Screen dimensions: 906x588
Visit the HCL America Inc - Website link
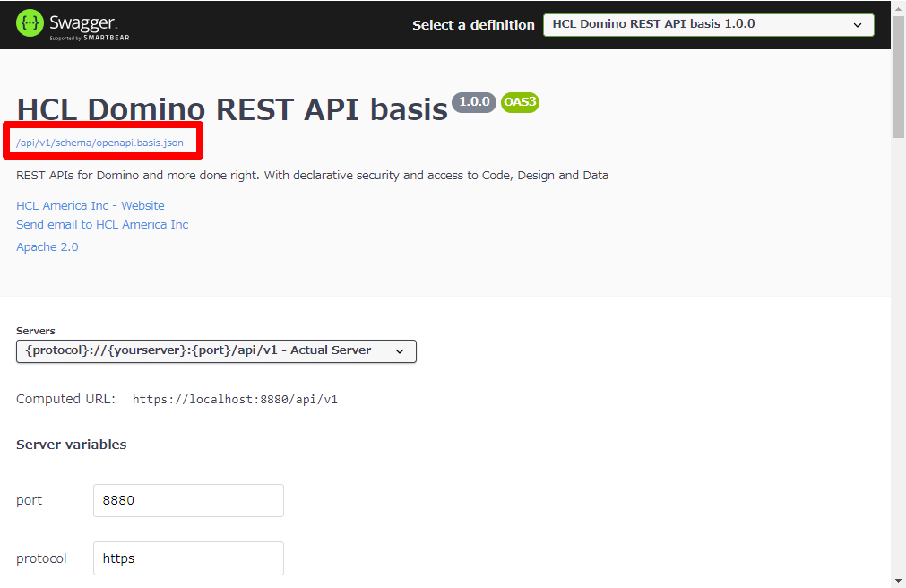tap(91, 206)
